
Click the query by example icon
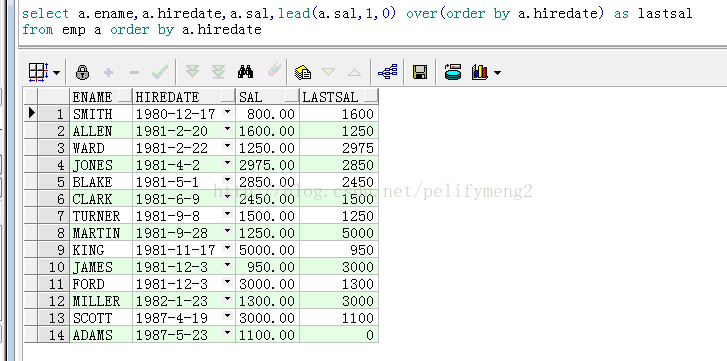pyautogui.click(x=303, y=72)
